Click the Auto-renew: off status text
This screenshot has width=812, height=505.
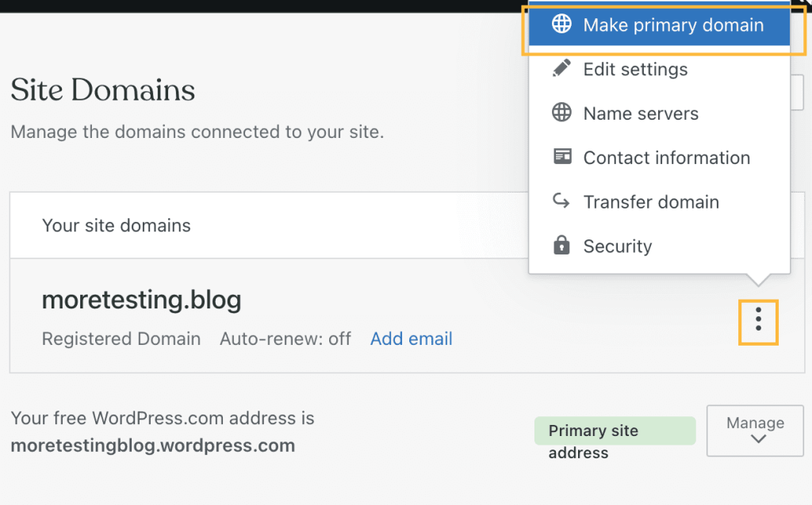285,339
